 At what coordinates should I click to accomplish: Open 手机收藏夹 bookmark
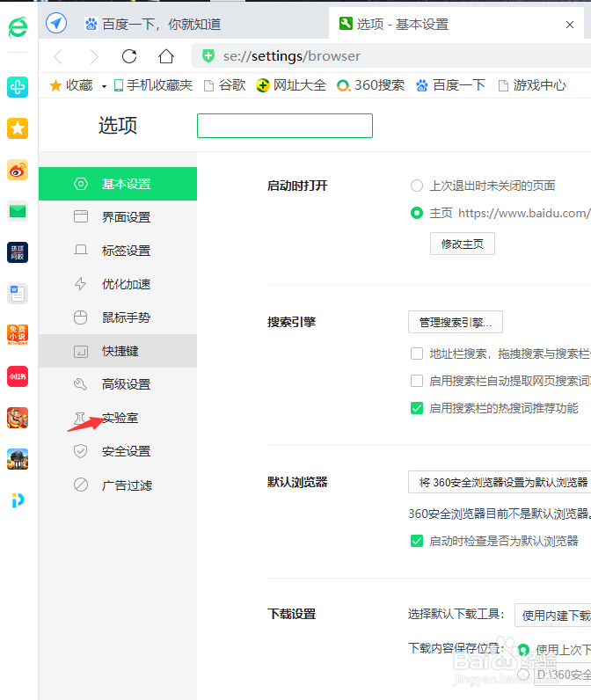pyautogui.click(x=153, y=85)
